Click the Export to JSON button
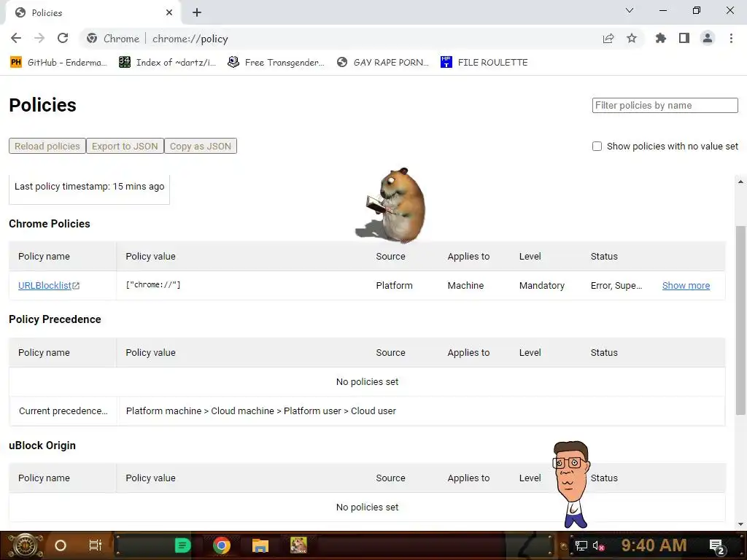The height and width of the screenshot is (560, 747). [x=125, y=146]
